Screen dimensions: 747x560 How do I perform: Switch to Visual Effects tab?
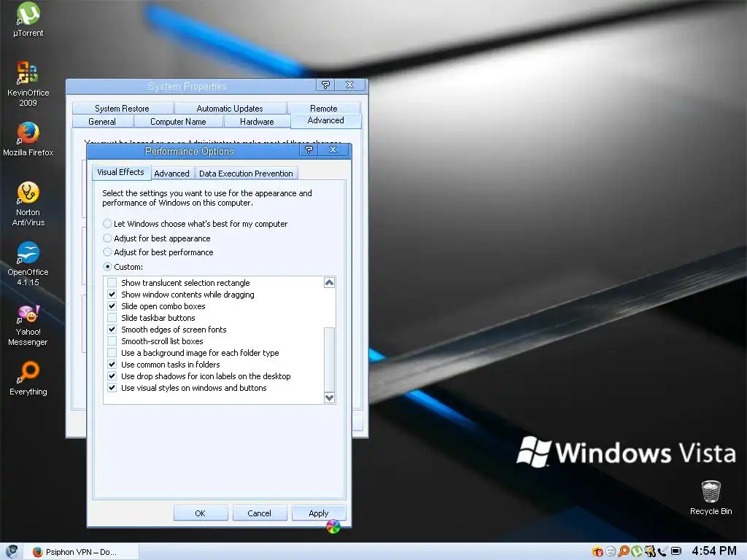point(120,172)
